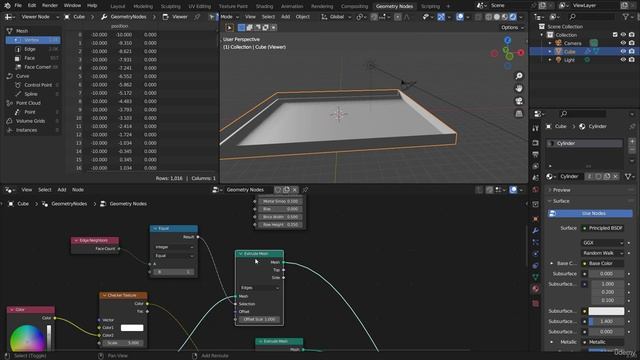Select Face Corner domain in spreadsheet
The image size is (640, 360).
pos(33,67)
